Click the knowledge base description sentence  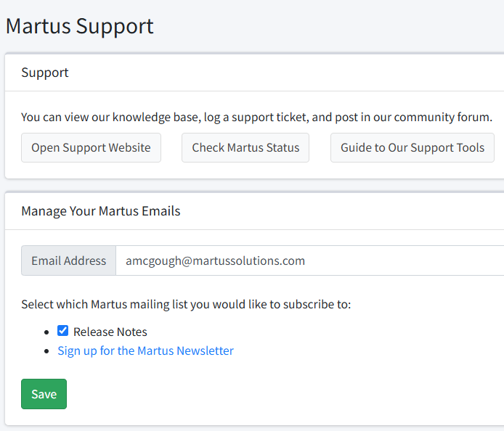click(x=256, y=118)
